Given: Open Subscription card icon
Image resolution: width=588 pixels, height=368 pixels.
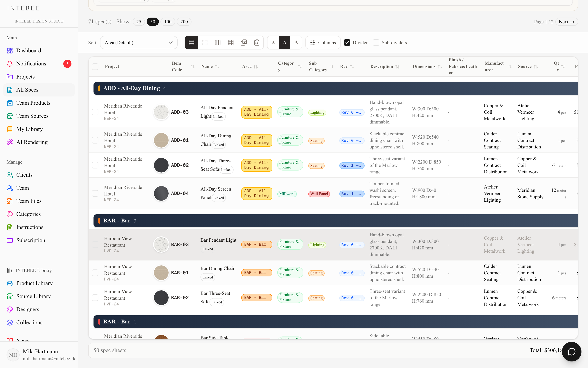Looking at the screenshot, I should pyautogui.click(x=10, y=240).
